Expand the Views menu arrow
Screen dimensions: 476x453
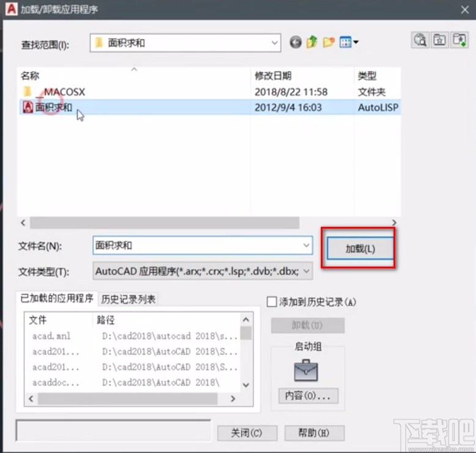356,42
